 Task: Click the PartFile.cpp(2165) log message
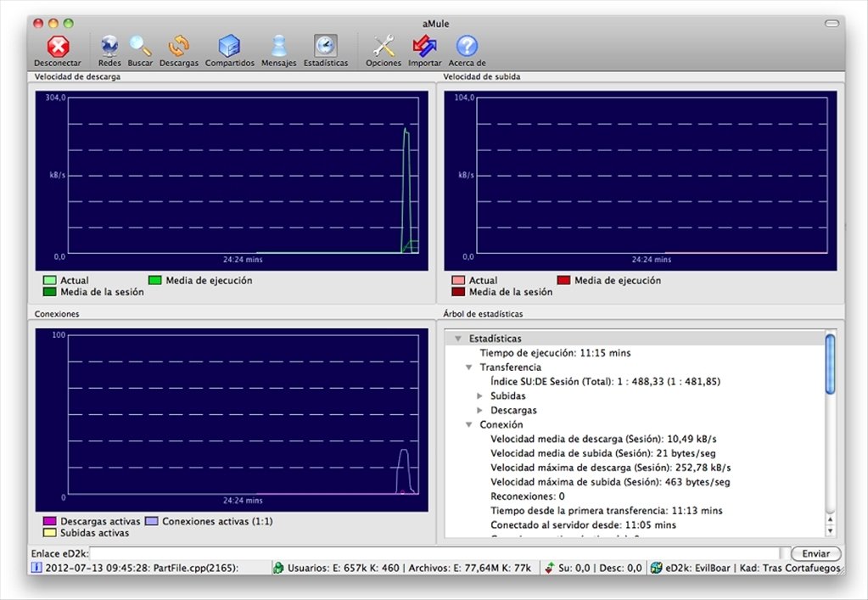142,568
